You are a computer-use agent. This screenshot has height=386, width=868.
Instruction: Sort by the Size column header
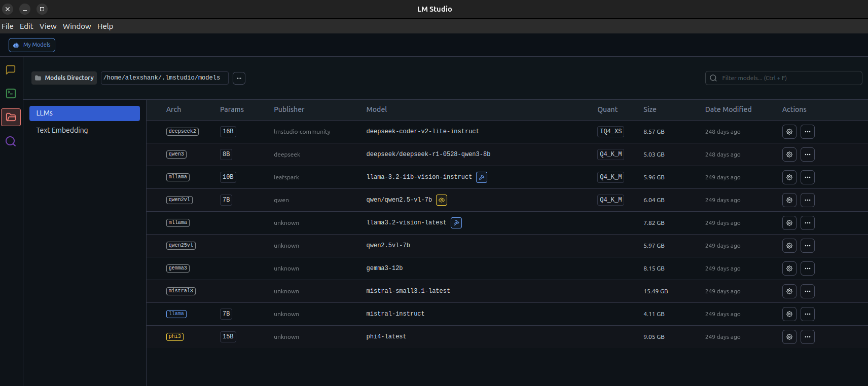pos(649,109)
